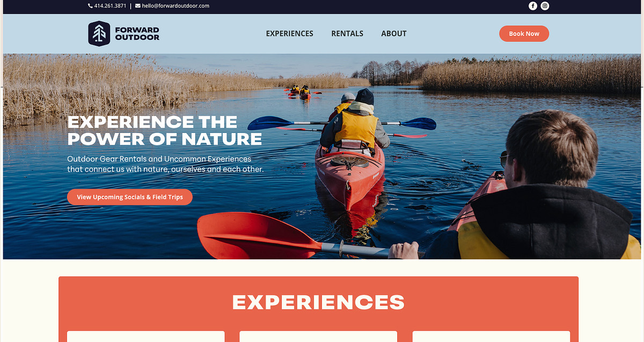Image resolution: width=644 pixels, height=342 pixels.
Task: Call phone number 414.261.3871
Action: click(x=110, y=6)
